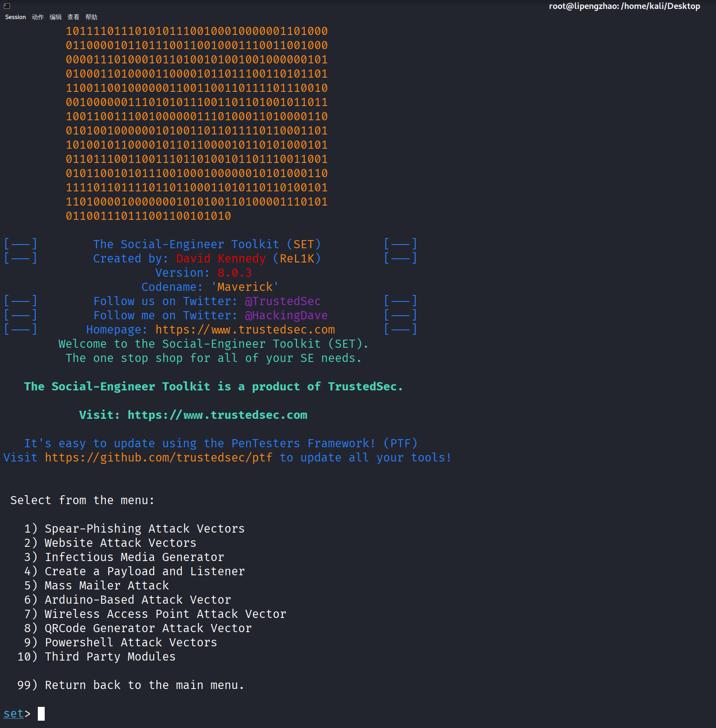Click option 10) Third Party Modules
The image size is (716, 728).
(97, 656)
